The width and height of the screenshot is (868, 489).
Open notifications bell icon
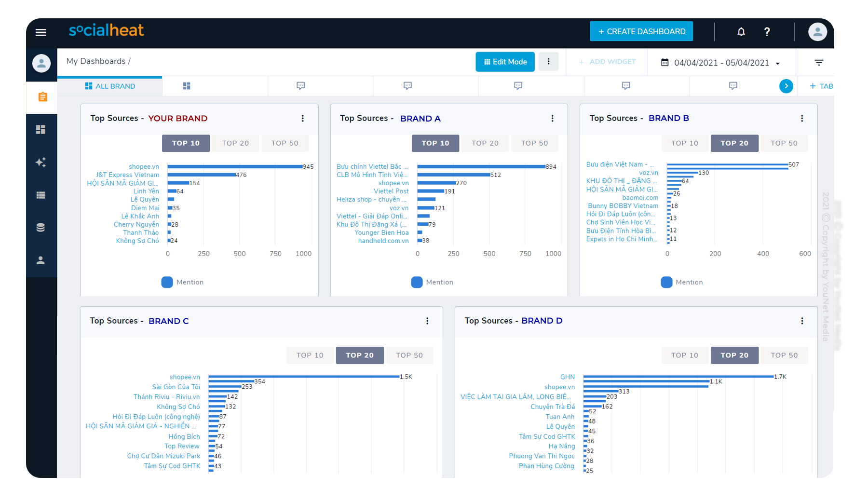tap(741, 32)
